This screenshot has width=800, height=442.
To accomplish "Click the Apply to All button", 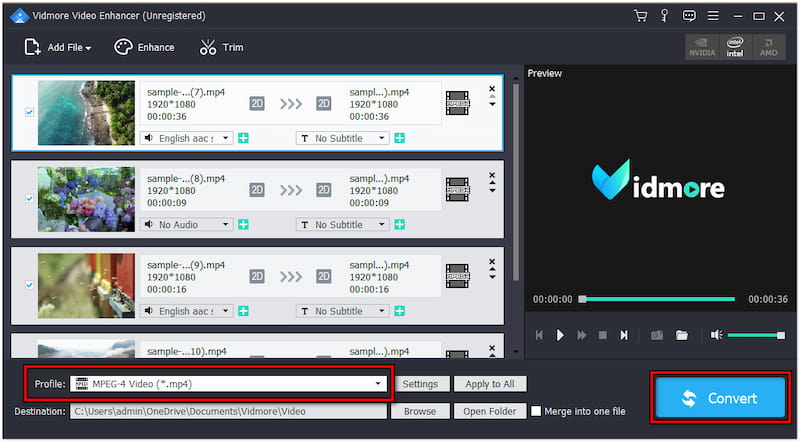I will tap(490, 384).
